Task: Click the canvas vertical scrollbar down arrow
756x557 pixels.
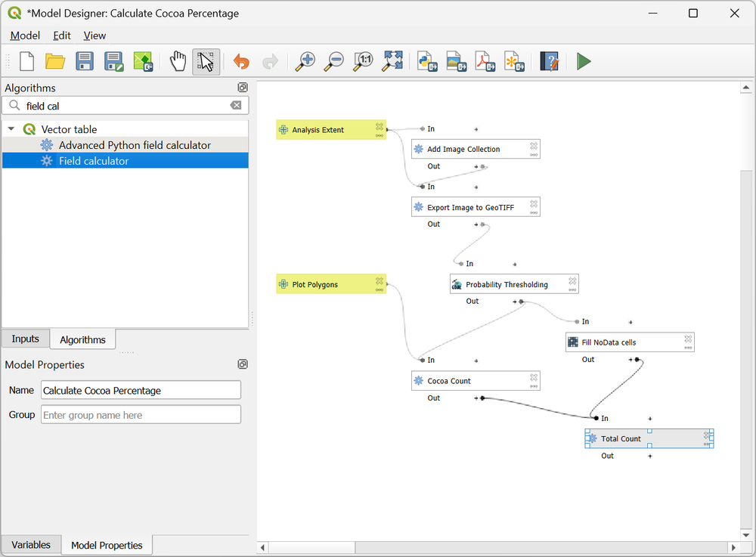Action: pos(746,535)
